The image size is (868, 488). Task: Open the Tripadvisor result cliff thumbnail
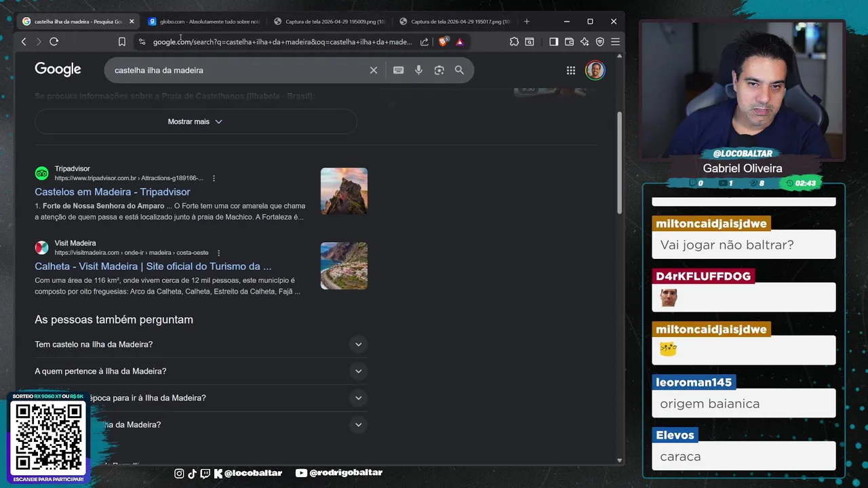point(344,191)
